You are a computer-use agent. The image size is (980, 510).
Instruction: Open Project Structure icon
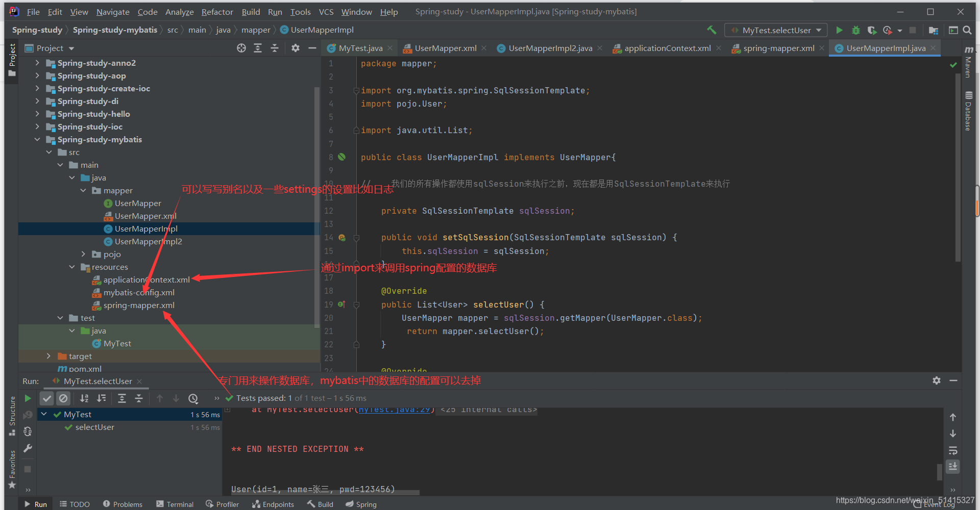point(934,30)
